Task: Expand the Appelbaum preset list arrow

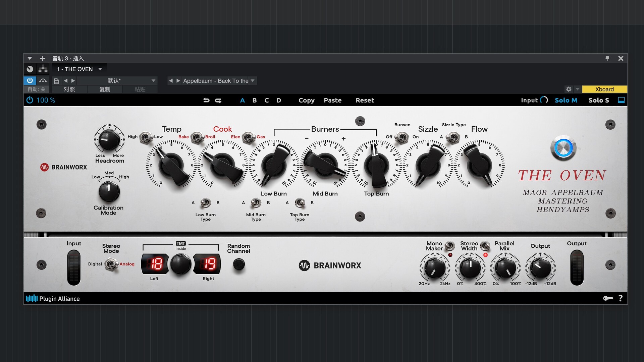Action: coord(253,81)
